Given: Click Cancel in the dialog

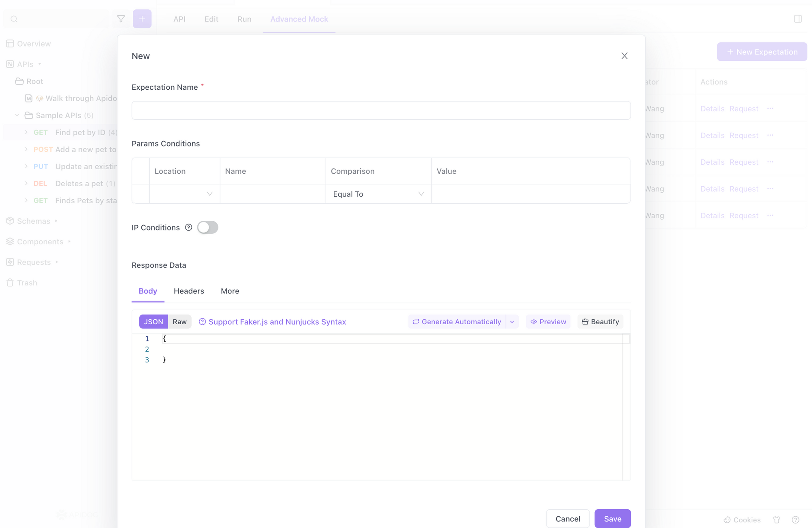Looking at the screenshot, I should point(568,519).
